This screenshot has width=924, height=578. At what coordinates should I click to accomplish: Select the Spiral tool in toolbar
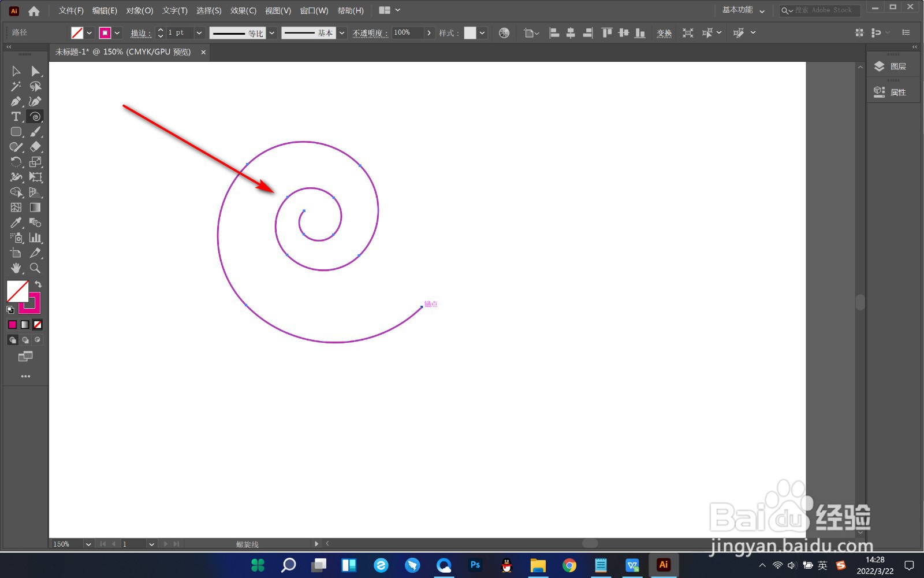pos(35,116)
